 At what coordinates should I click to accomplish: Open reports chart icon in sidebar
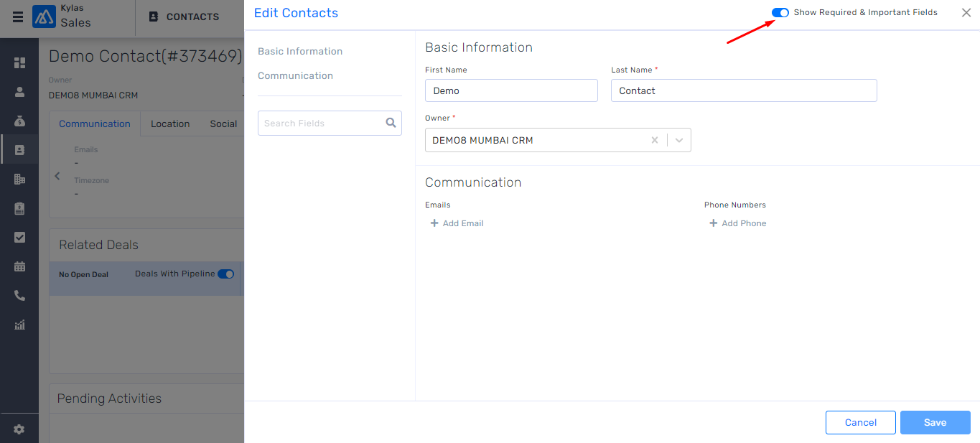19,325
